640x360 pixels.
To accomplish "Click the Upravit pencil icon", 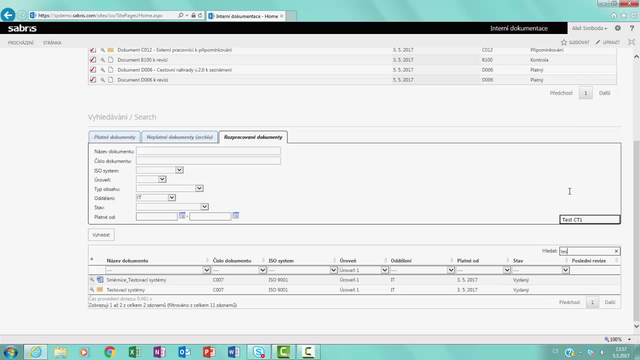I will pyautogui.click(x=598, y=42).
